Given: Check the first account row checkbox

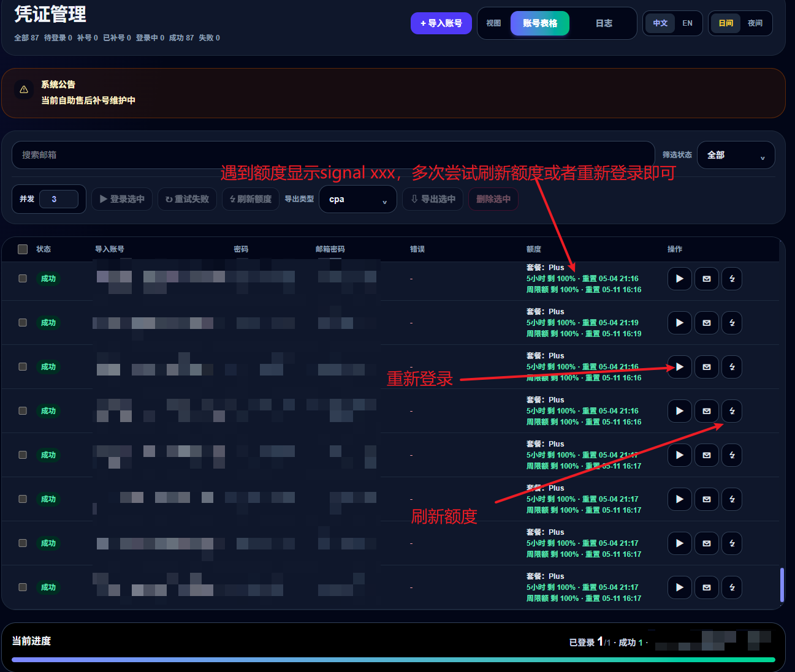Looking at the screenshot, I should (x=23, y=278).
